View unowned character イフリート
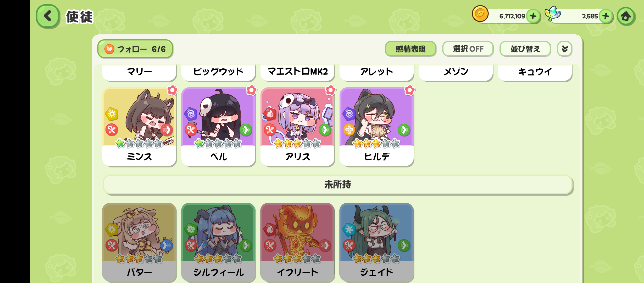 click(x=297, y=242)
